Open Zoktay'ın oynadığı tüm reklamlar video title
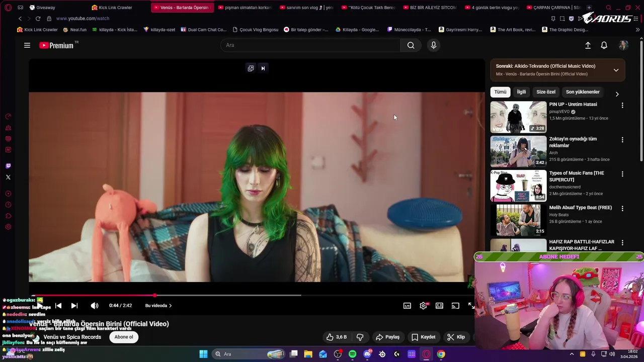Viewport: 644px width, 362px height. 573,142
